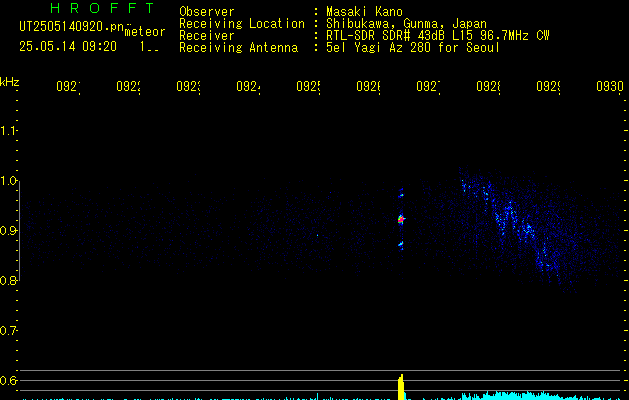Click the 0922 time axis label
The image size is (629, 400).
(x=128, y=87)
